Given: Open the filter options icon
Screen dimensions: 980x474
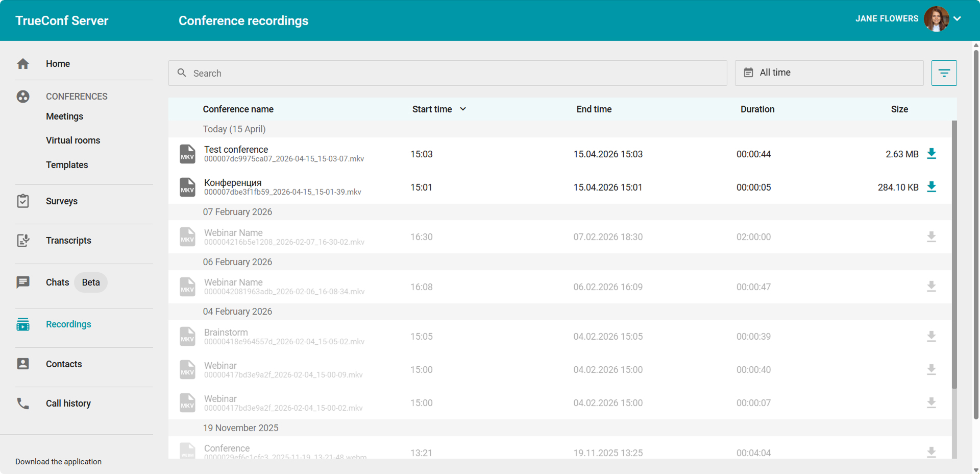Looking at the screenshot, I should (944, 73).
